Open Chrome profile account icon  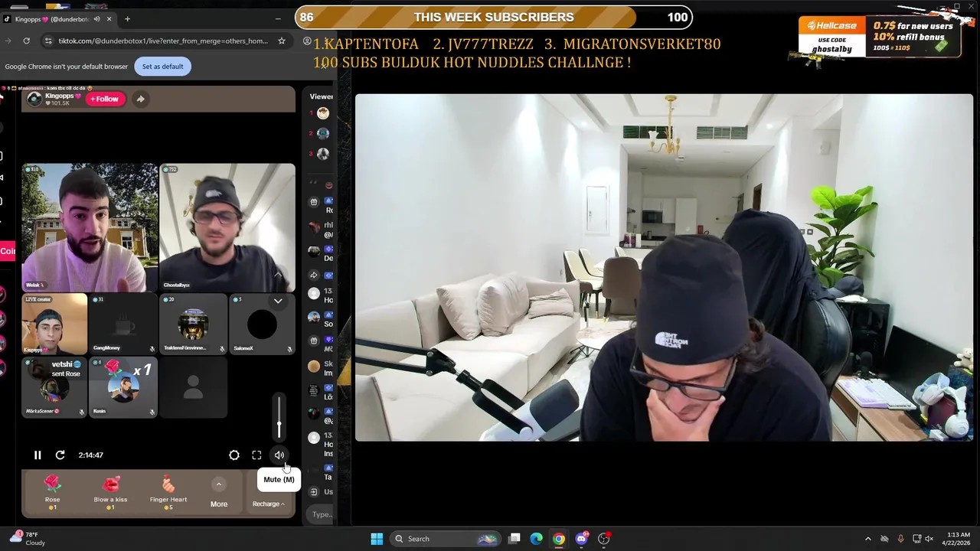click(307, 41)
